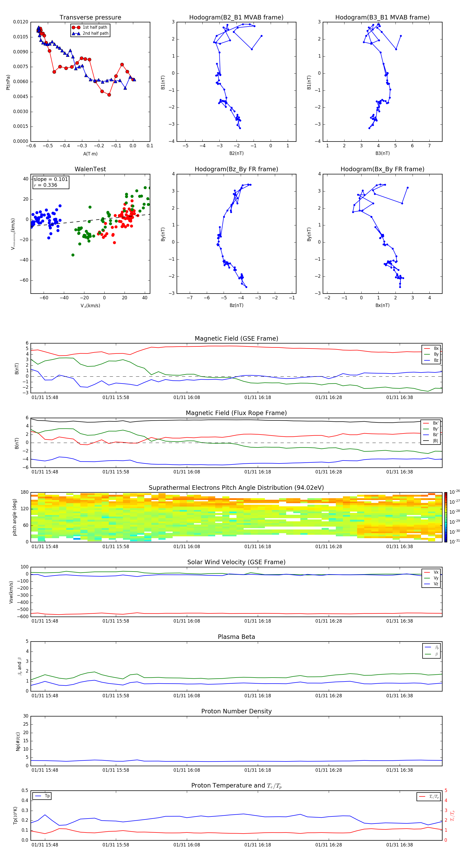Click 'Tp(10^6K)' axis label
This screenshot has width=473, height=868.
coord(15,815)
